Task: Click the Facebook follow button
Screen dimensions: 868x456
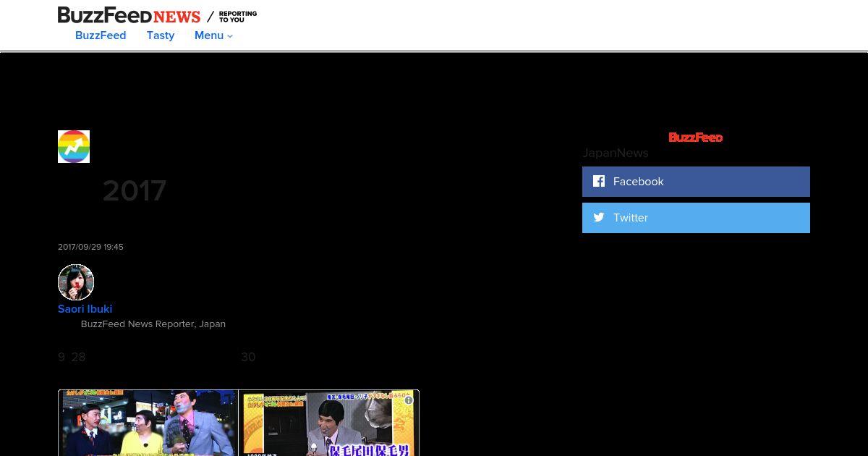Action: (696, 182)
